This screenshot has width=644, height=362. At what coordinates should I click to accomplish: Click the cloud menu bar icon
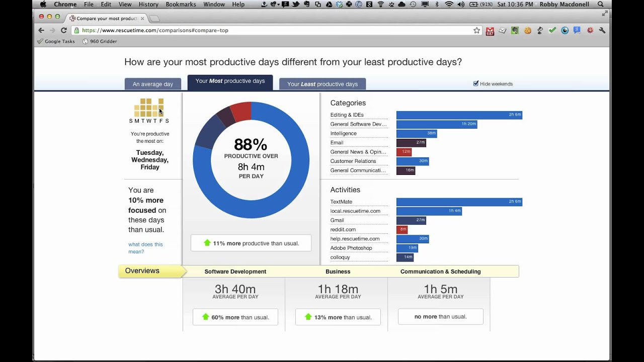pyautogui.click(x=401, y=4)
